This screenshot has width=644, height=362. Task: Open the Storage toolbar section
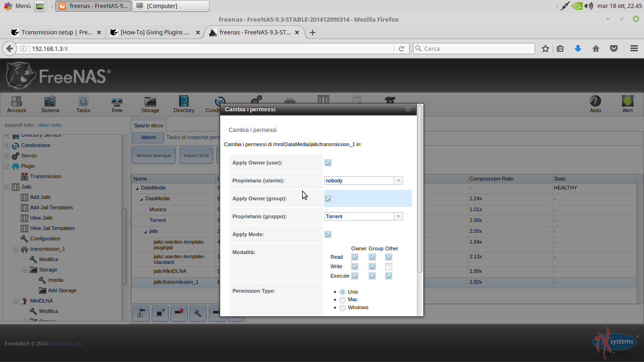[150, 104]
